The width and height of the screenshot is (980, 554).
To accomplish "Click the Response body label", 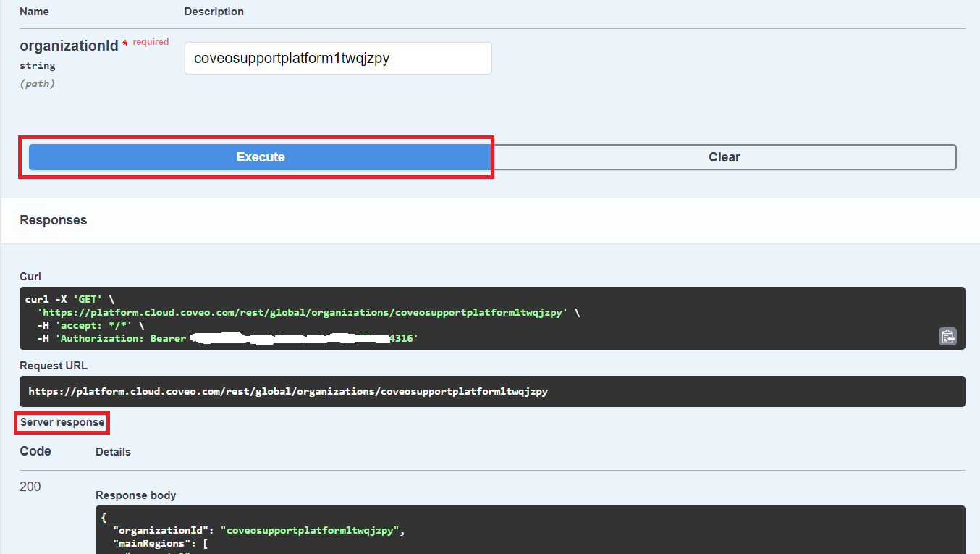I will [136, 495].
